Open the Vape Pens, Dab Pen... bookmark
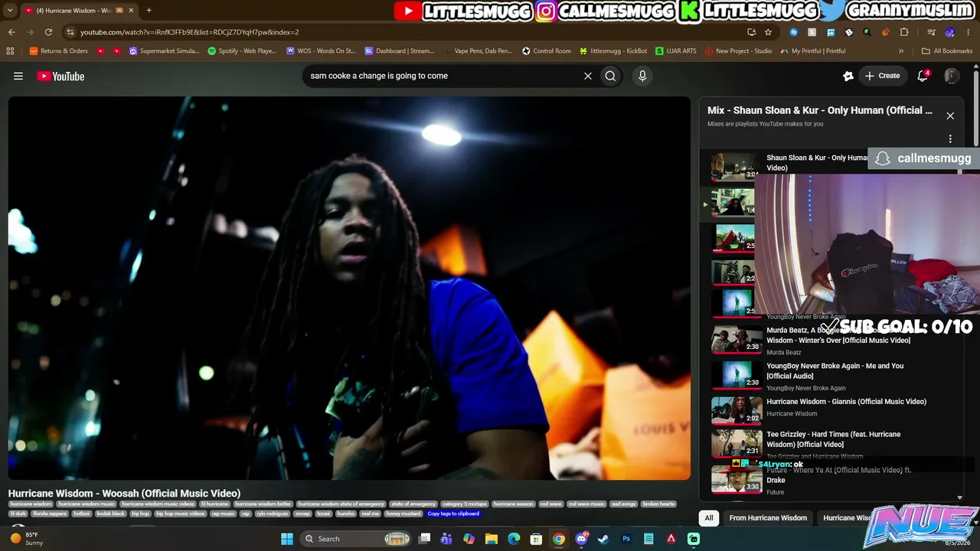Screen dimensions: 980x551 tap(478, 51)
